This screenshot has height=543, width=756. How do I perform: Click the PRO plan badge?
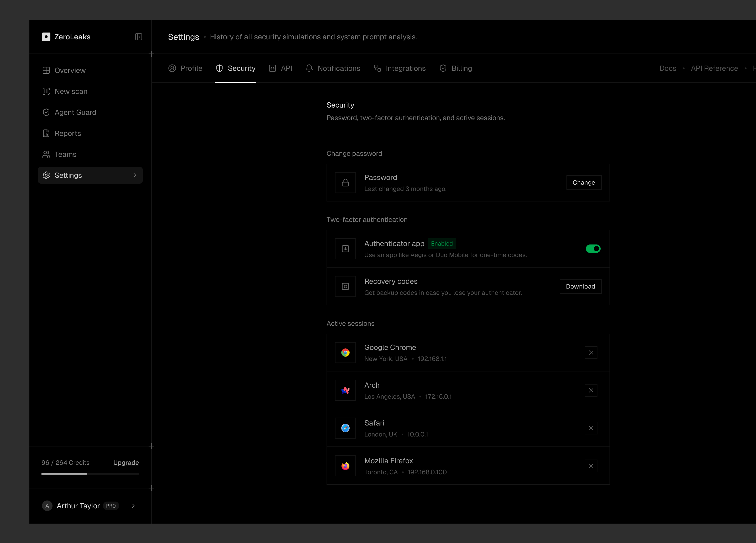[x=111, y=506]
